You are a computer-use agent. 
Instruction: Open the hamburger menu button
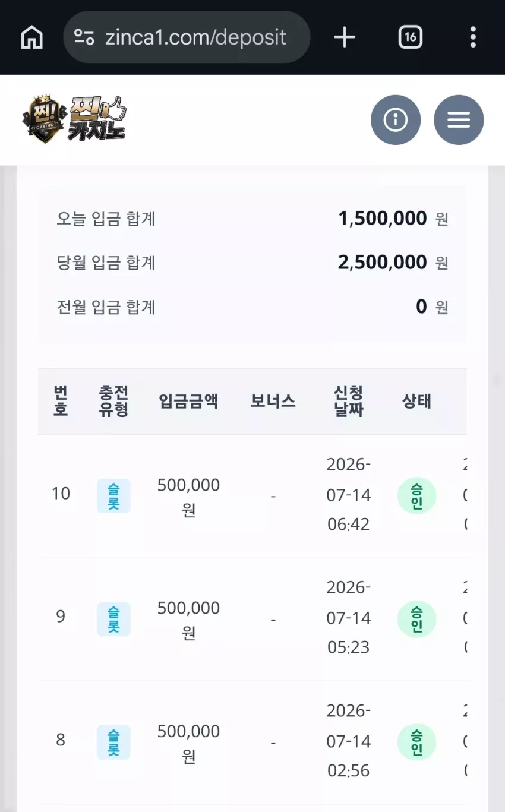tap(459, 120)
